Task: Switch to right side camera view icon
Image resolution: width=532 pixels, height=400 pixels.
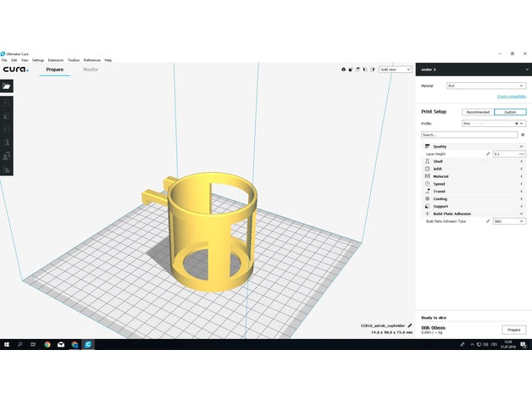Action: pyautogui.click(x=372, y=69)
